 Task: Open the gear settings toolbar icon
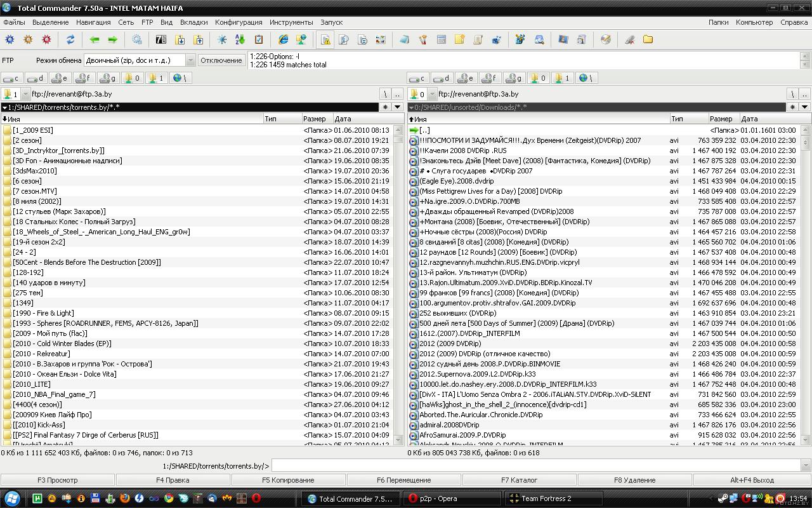click(x=137, y=39)
